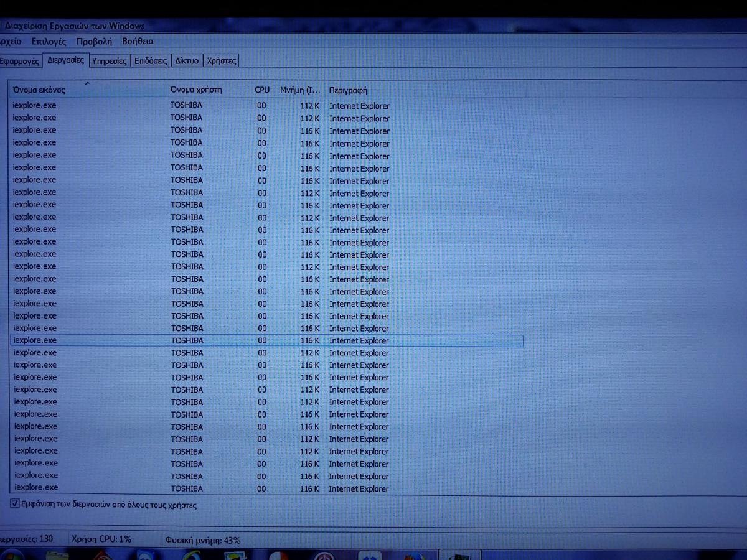Sort by the Όνομα εικόνας column header
The width and height of the screenshot is (747, 560).
88,90
